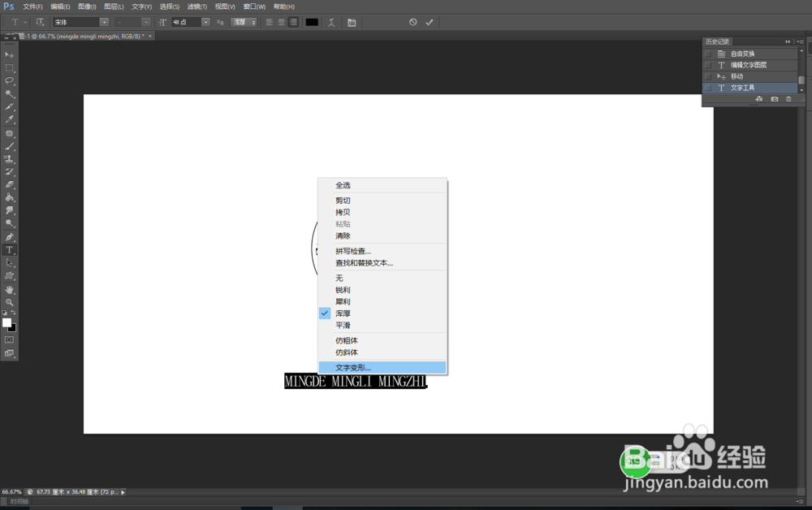Select the Magic Wand tool

[x=9, y=93]
